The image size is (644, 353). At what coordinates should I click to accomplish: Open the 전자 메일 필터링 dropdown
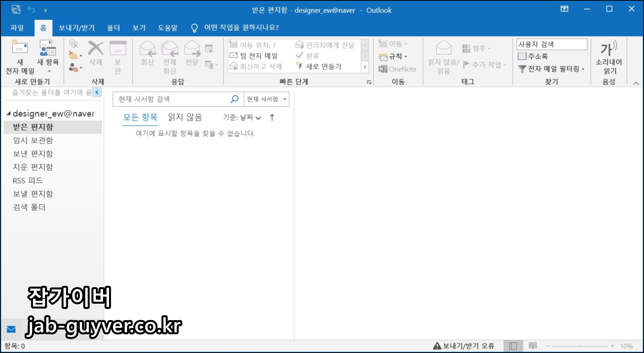pos(551,69)
